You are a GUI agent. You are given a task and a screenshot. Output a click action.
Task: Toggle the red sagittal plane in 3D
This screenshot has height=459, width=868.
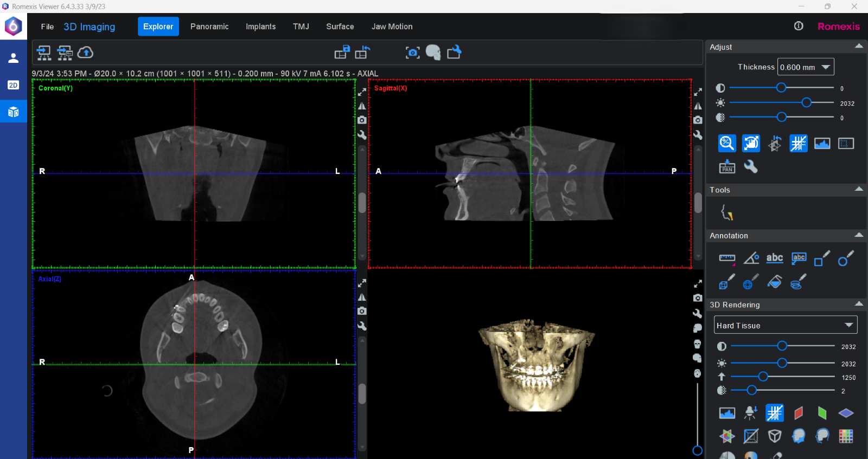pos(798,413)
